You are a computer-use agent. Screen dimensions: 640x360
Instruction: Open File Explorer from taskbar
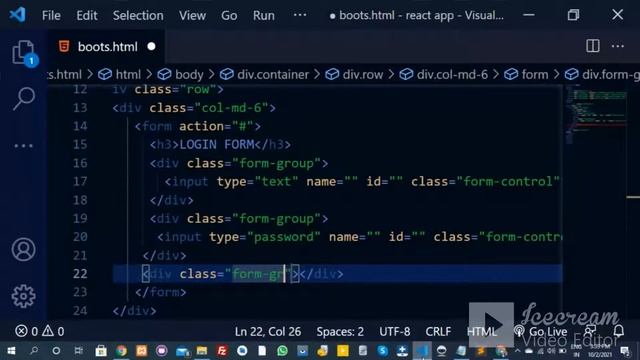tap(202, 351)
